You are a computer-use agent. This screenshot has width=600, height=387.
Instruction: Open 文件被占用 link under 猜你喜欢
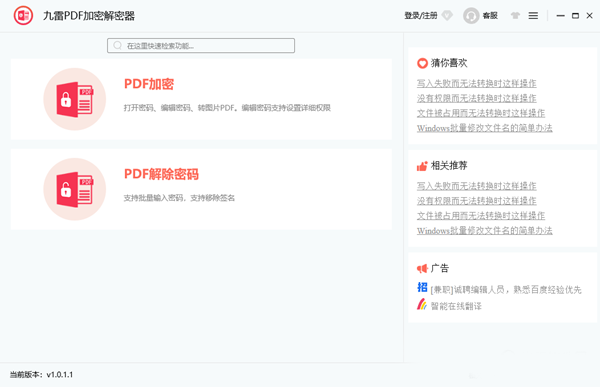tap(481, 113)
